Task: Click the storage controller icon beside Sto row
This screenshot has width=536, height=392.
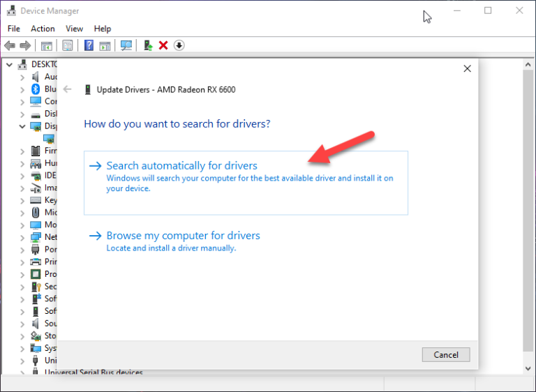Action: click(x=36, y=336)
